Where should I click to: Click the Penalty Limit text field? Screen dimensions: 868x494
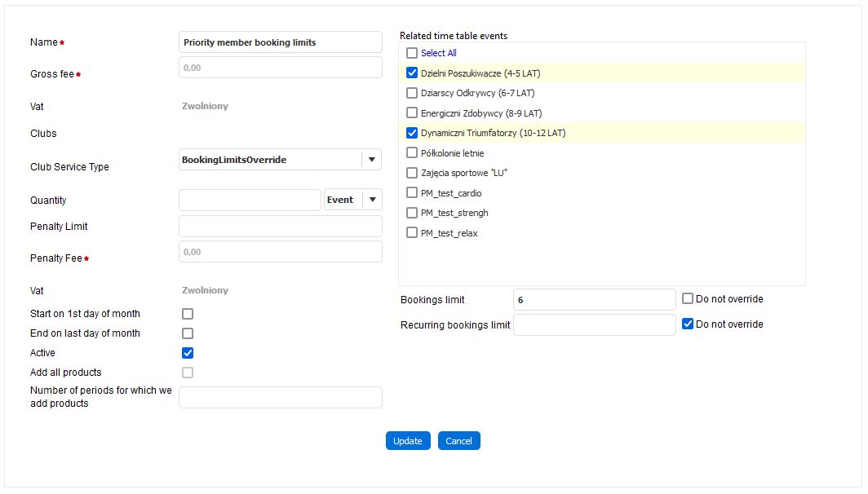tap(280, 227)
